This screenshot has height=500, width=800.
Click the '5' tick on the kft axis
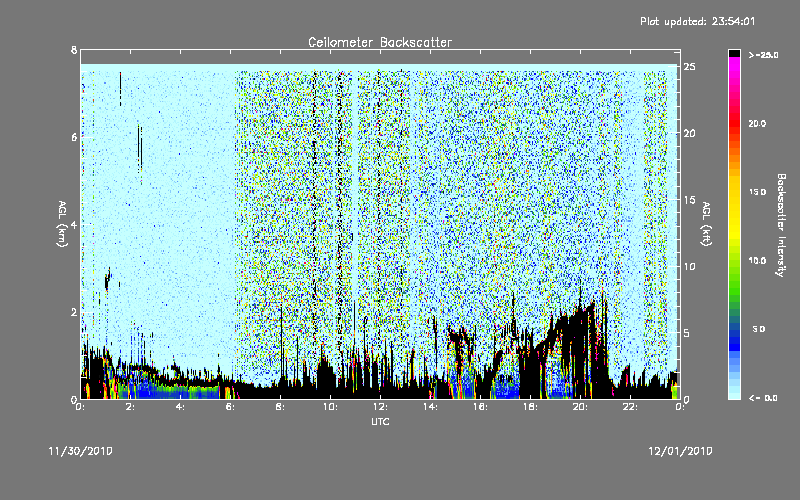click(x=686, y=333)
